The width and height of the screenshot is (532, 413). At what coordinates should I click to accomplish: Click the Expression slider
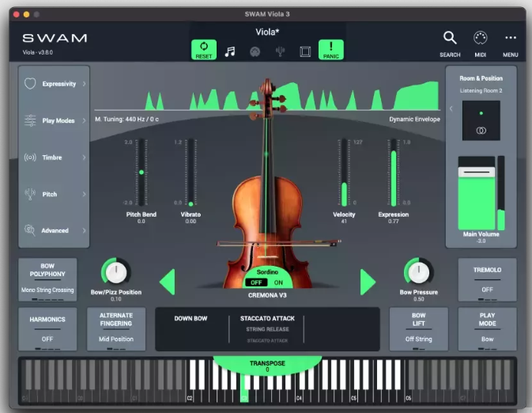(394, 172)
